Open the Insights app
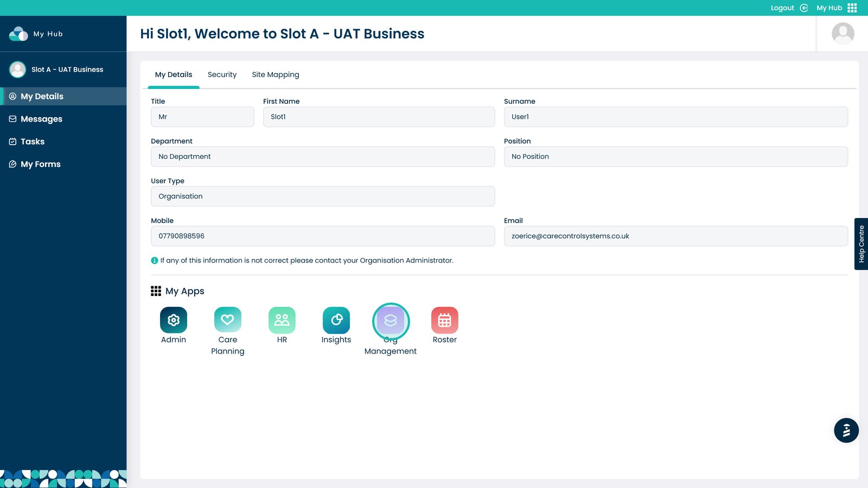 pyautogui.click(x=336, y=320)
